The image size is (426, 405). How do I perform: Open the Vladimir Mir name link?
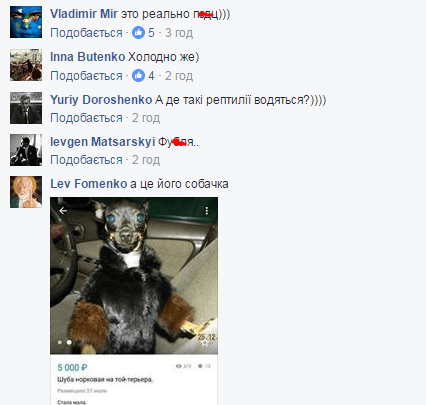pyautogui.click(x=84, y=14)
